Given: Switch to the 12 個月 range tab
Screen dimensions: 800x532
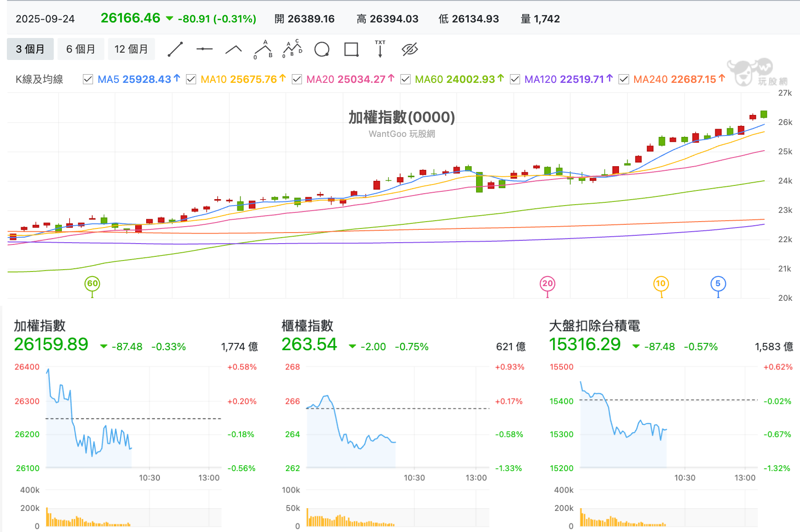Looking at the screenshot, I should (131, 49).
